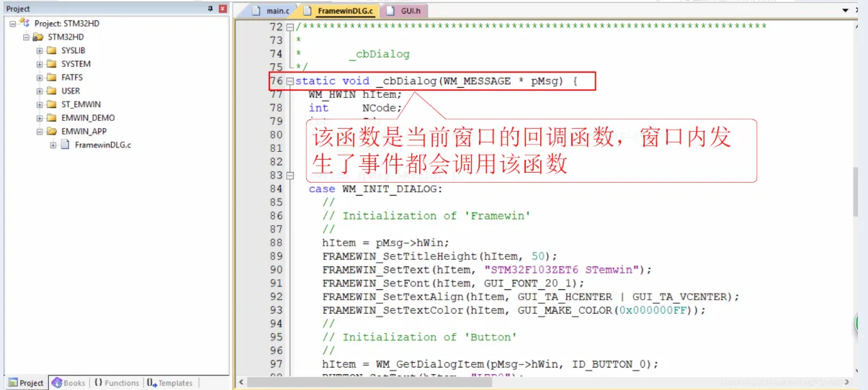Collapse the STM32HD target node
This screenshot has height=390, width=868.
[26, 37]
